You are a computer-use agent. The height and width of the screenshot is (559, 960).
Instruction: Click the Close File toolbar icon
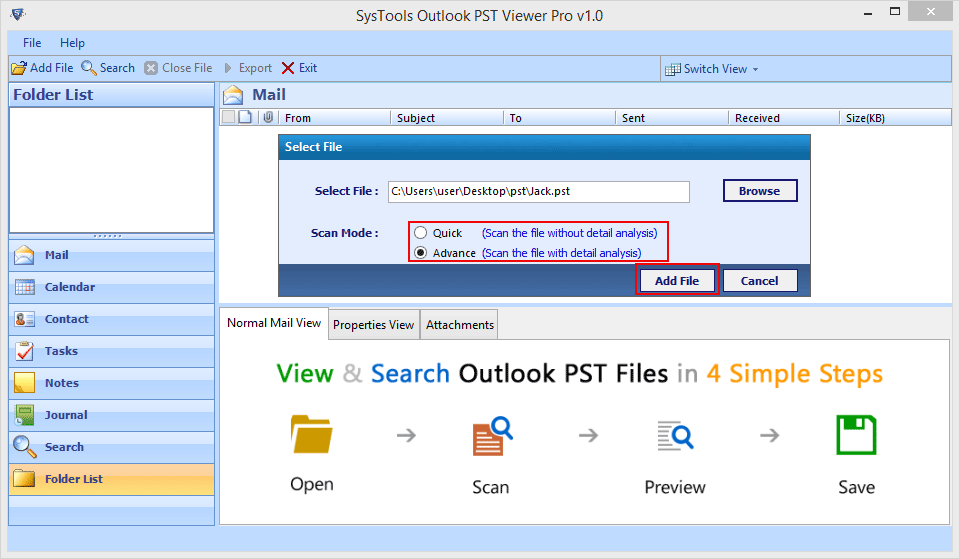151,68
